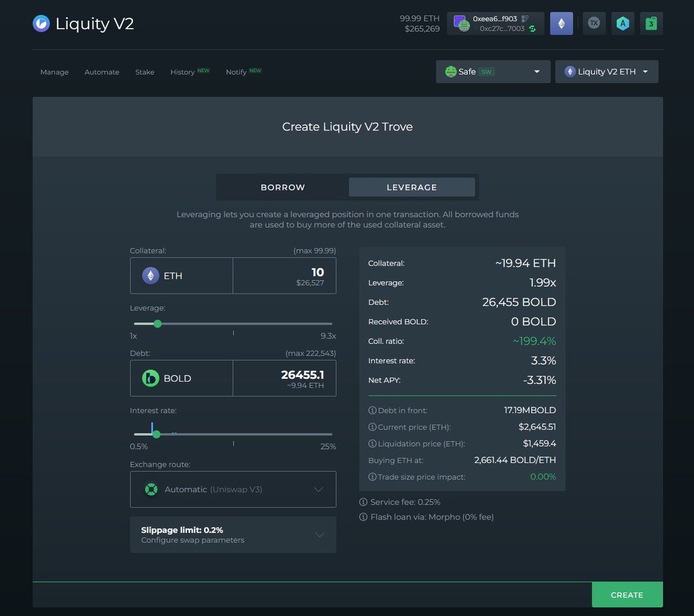Click info icon beside Trade size price impact
694x616 pixels.
point(372,477)
